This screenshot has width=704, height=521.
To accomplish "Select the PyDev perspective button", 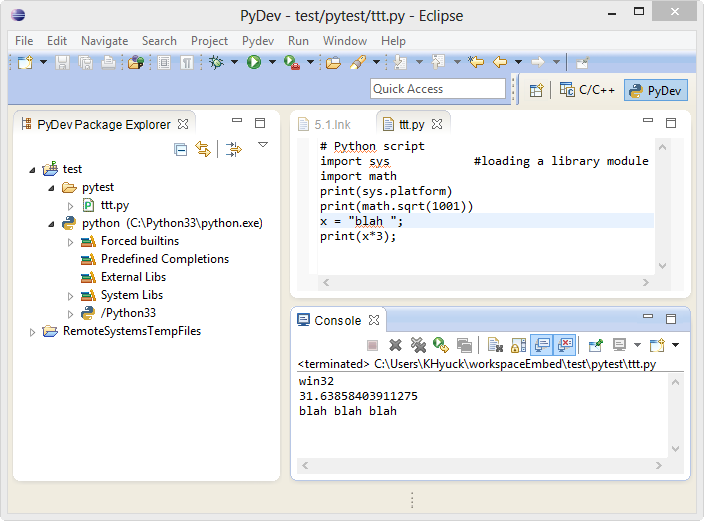I will point(656,90).
